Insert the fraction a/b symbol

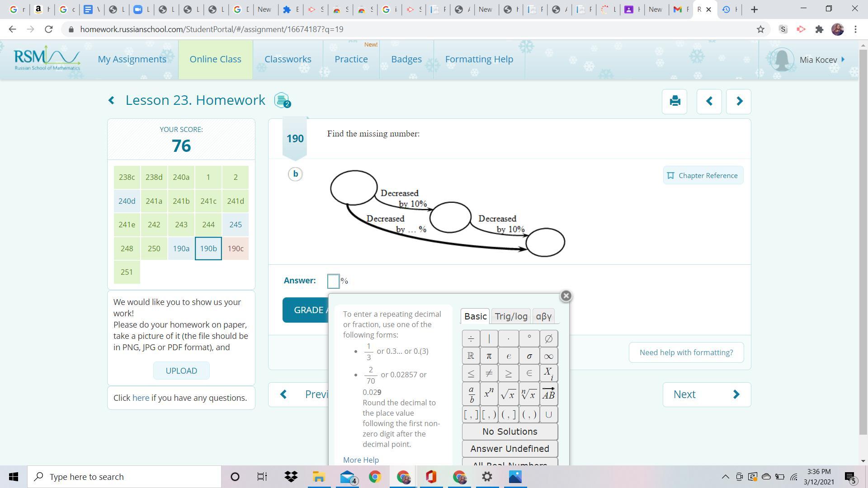tap(471, 394)
